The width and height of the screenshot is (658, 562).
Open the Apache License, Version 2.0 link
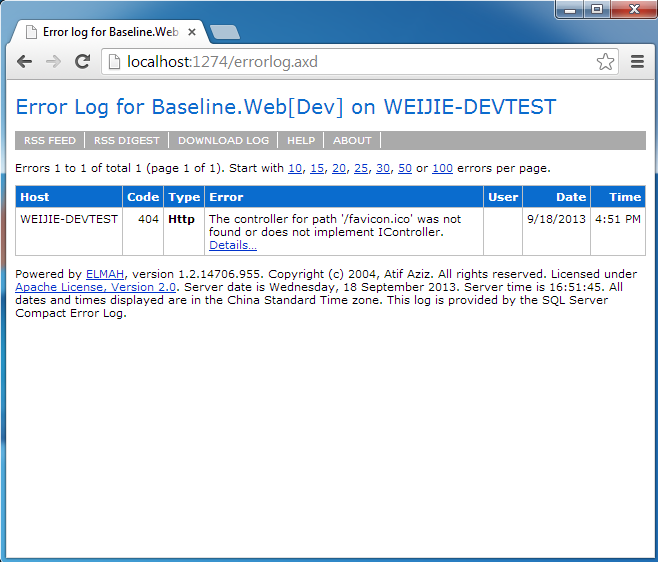[x=95, y=287]
